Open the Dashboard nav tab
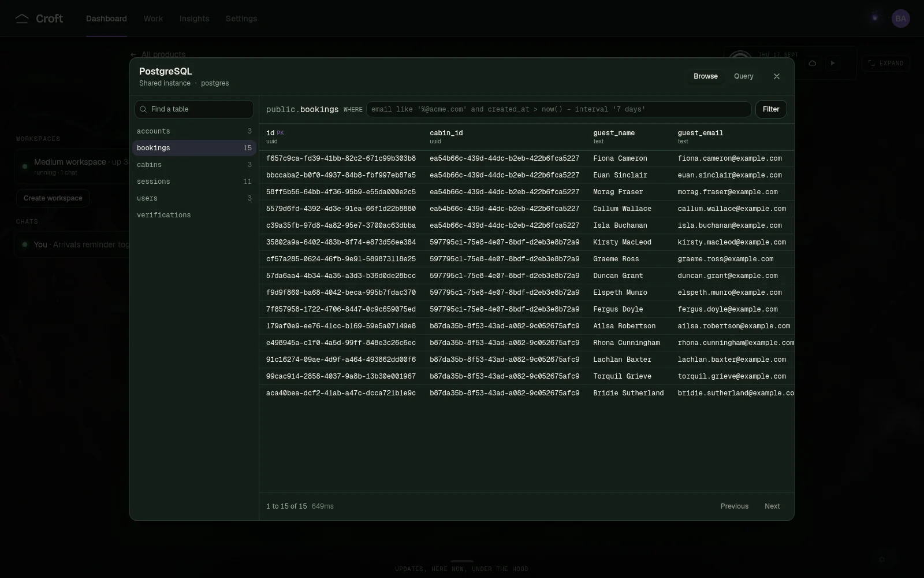This screenshot has height=578, width=924. click(106, 18)
